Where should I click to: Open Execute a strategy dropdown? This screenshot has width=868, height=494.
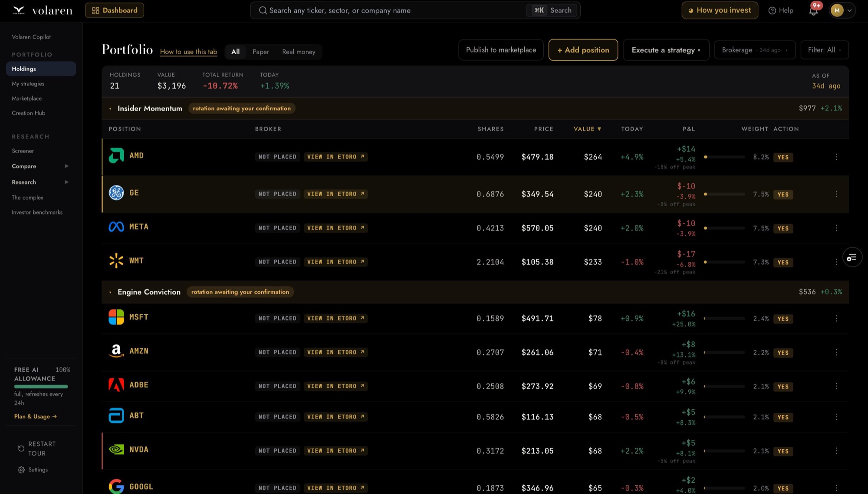pyautogui.click(x=666, y=50)
